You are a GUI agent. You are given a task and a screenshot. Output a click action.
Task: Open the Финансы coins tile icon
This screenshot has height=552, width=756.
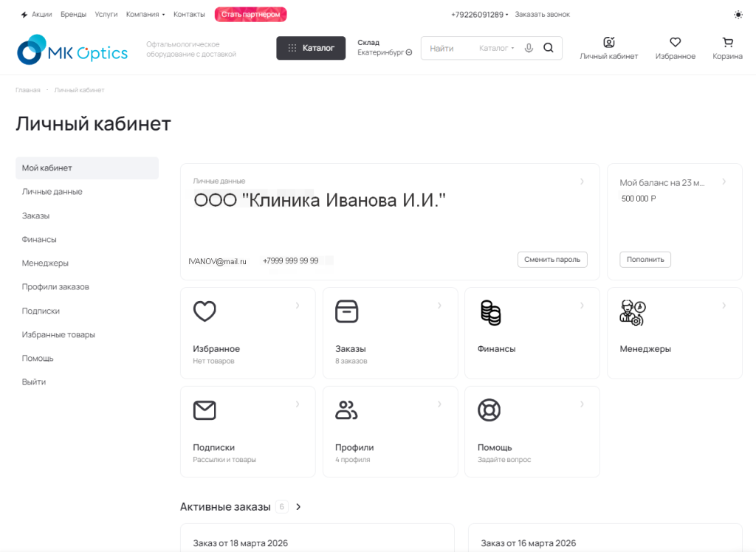point(490,312)
